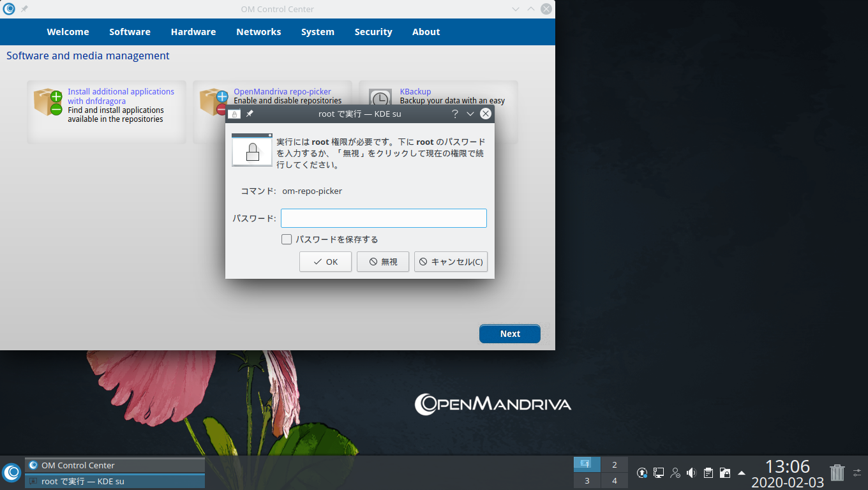Viewport: 868px width, 490px height.
Task: Click the lock window-menu icon in KDE su titlebar
Action: click(x=234, y=114)
